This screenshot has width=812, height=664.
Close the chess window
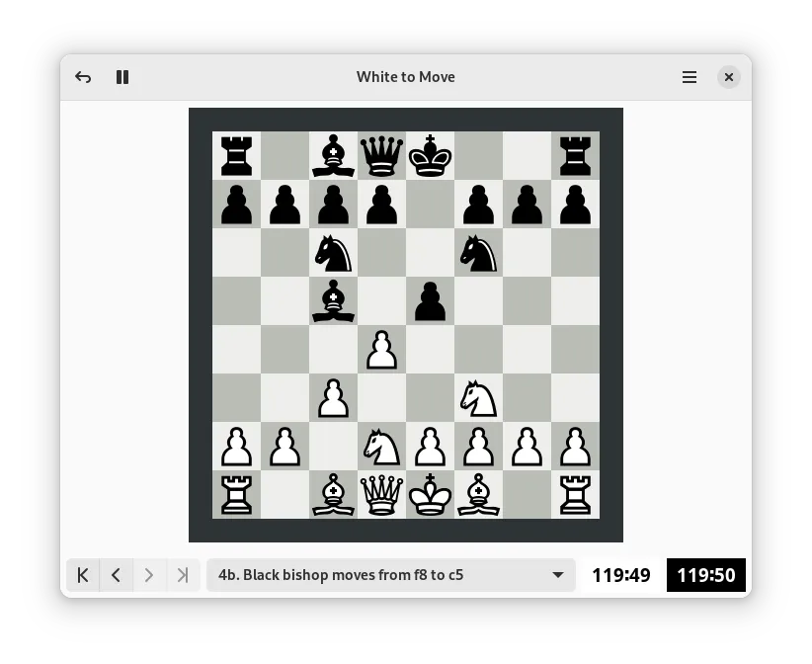click(728, 77)
